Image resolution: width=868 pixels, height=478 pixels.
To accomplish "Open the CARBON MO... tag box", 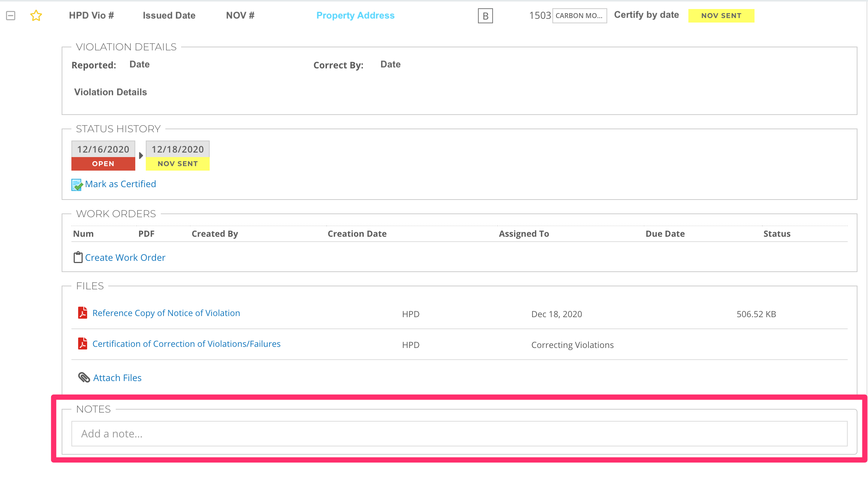I will click(x=579, y=16).
